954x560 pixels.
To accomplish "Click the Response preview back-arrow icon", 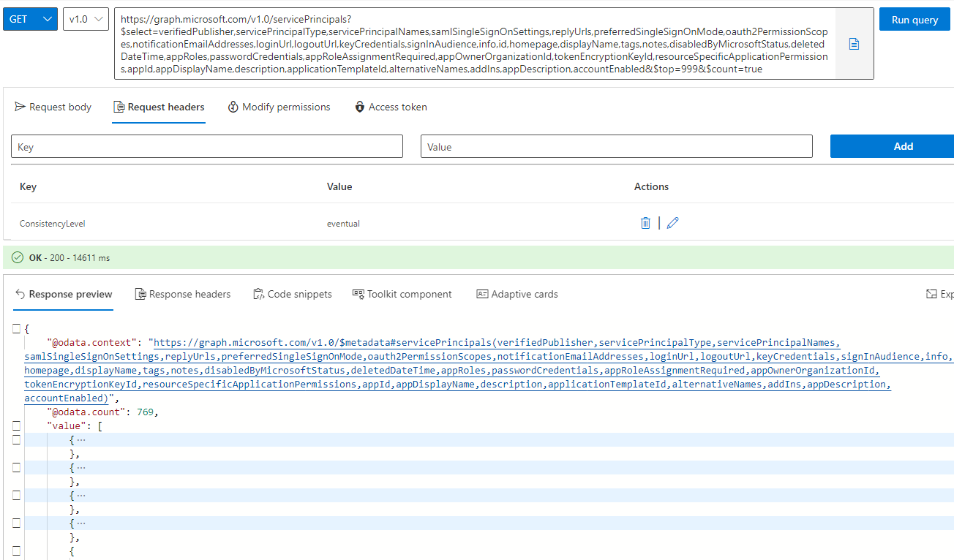I will [x=20, y=294].
